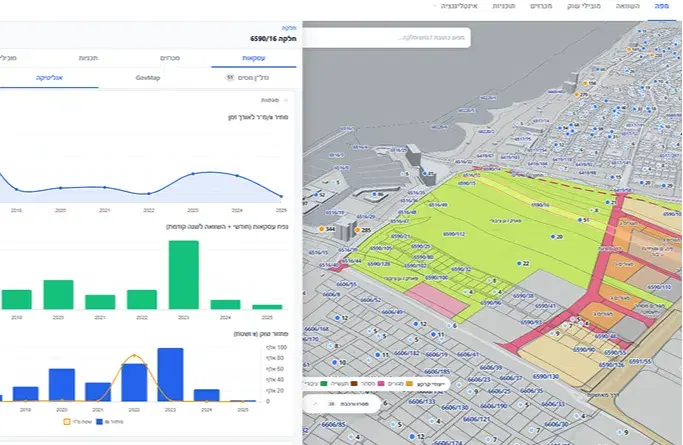This screenshot has width=683, height=445.
Task: Click the blue 21 map marker
Action: point(607,202)
